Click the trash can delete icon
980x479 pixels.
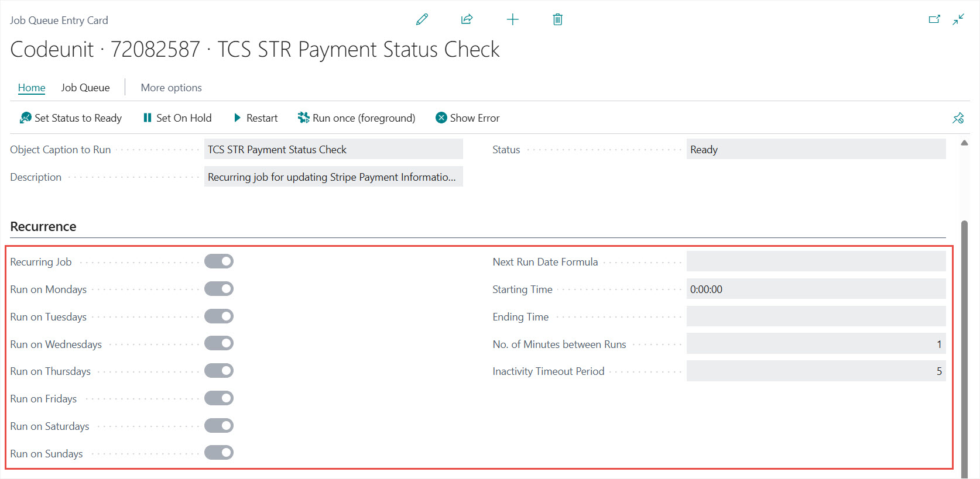coord(557,20)
